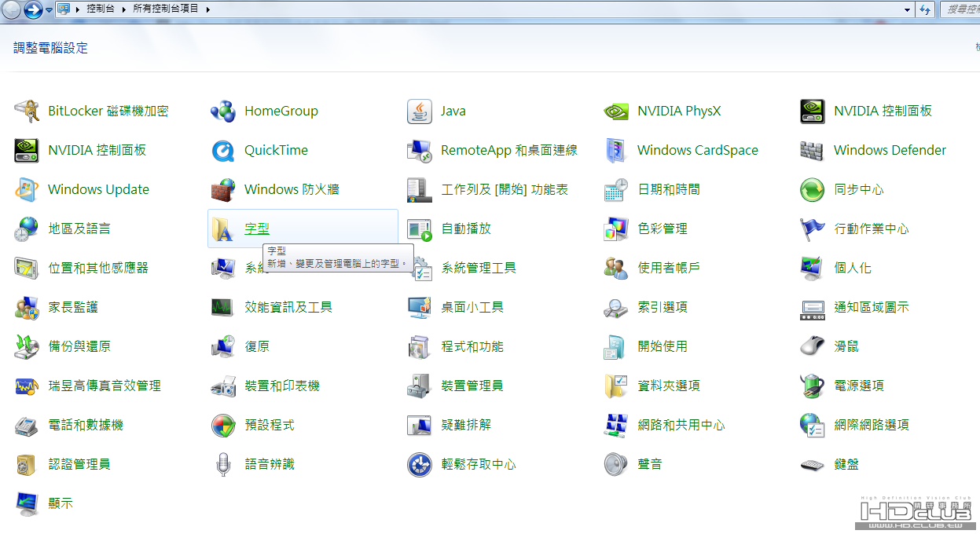Open the 滑鼠 mouse icon
This screenshot has height=534, width=980.
tap(813, 347)
